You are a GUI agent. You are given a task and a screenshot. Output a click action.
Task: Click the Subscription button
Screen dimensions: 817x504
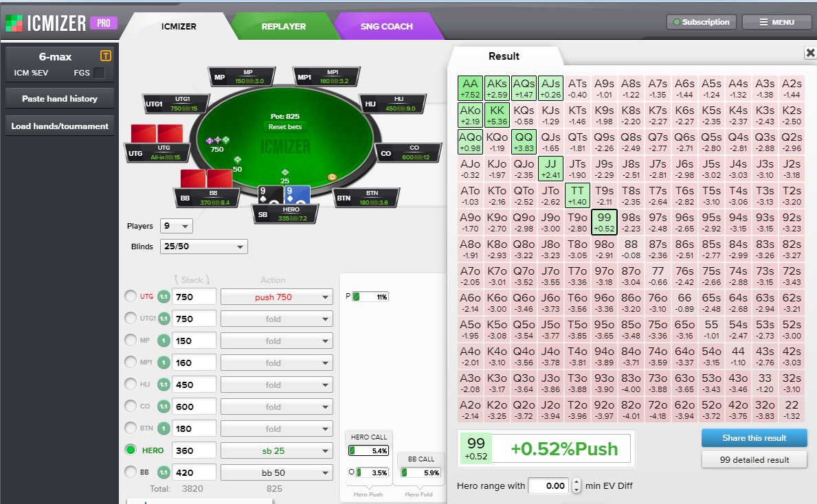pyautogui.click(x=702, y=22)
